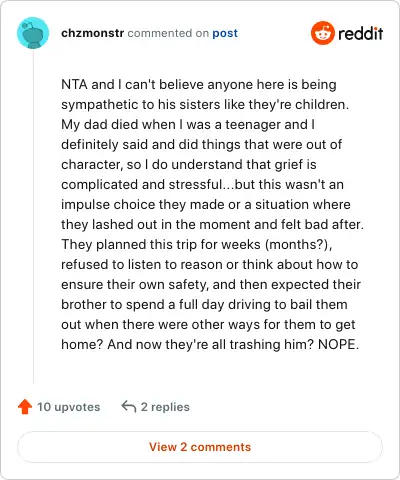Click the line 'brother to spend a full day driving'

click(x=204, y=305)
